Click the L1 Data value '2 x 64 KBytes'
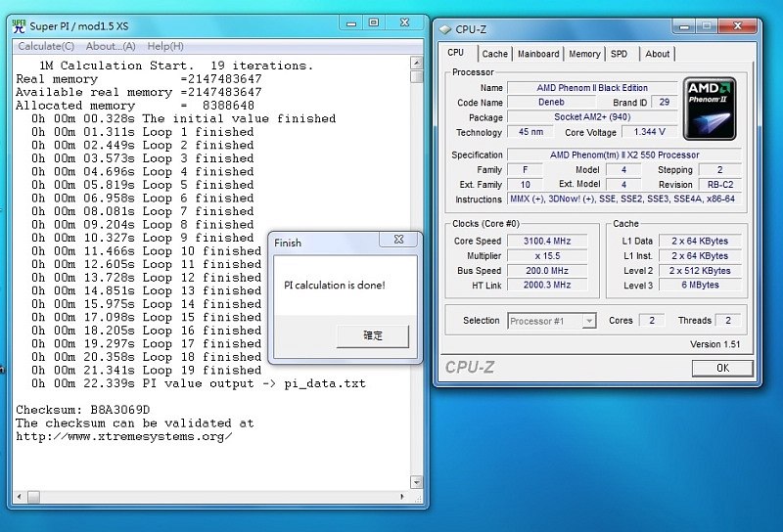783x532 pixels. 700,241
